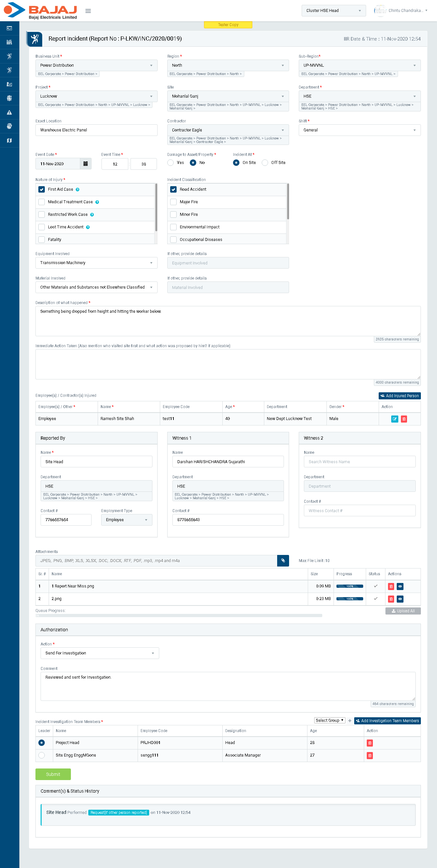
Task: Show help for Medical Treatment Case
Action: (x=97, y=202)
